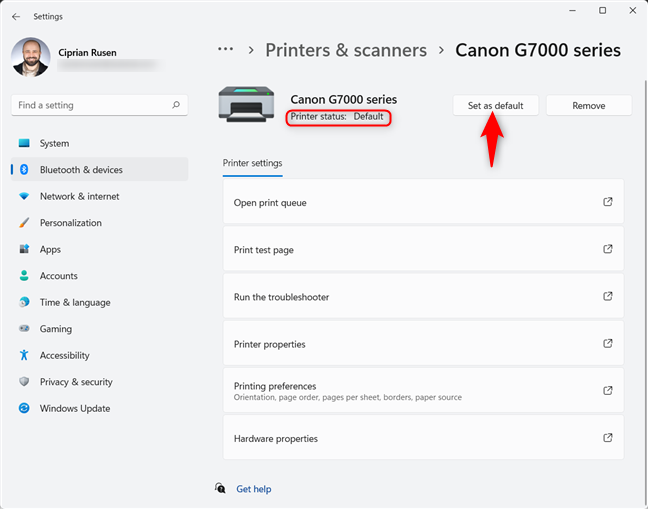Click the Remove printer button

point(588,105)
